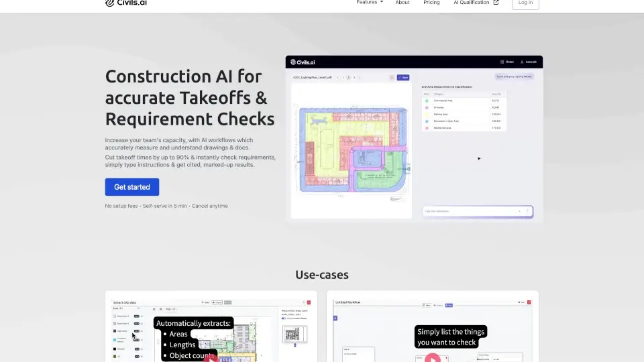The height and width of the screenshot is (362, 644).
Task: Click the instruction input field in the demo
Action: (478, 211)
